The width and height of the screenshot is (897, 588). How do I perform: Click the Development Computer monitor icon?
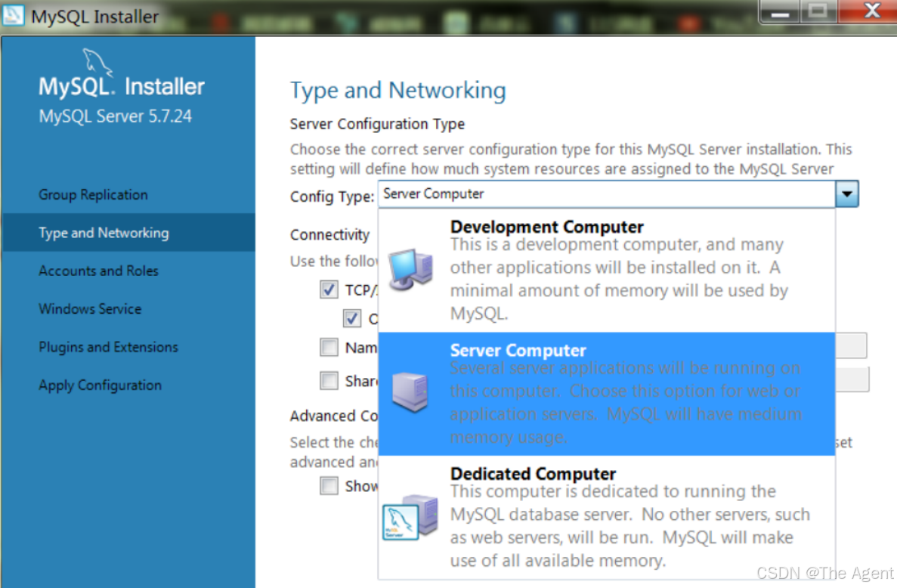point(410,268)
